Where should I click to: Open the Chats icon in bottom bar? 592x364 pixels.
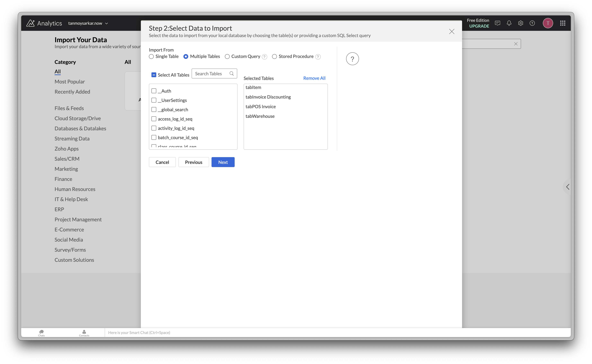click(41, 333)
